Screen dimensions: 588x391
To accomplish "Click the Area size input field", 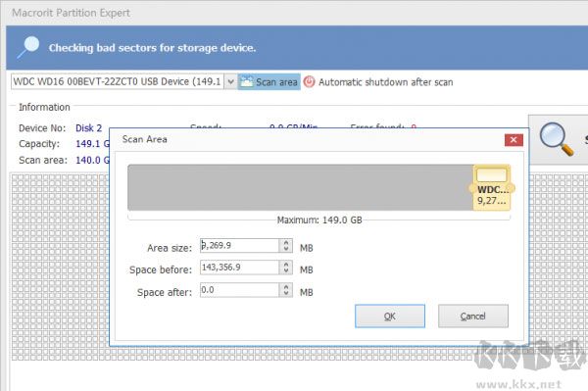I will click(239, 246).
